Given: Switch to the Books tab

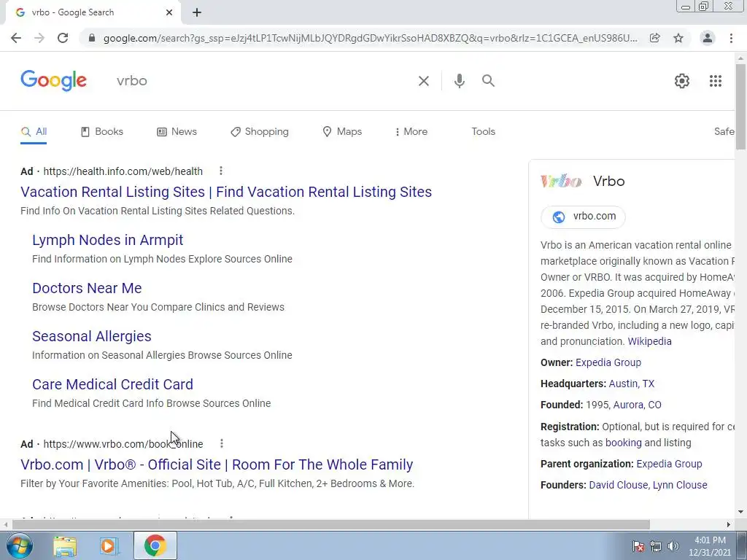Looking at the screenshot, I should point(102,132).
